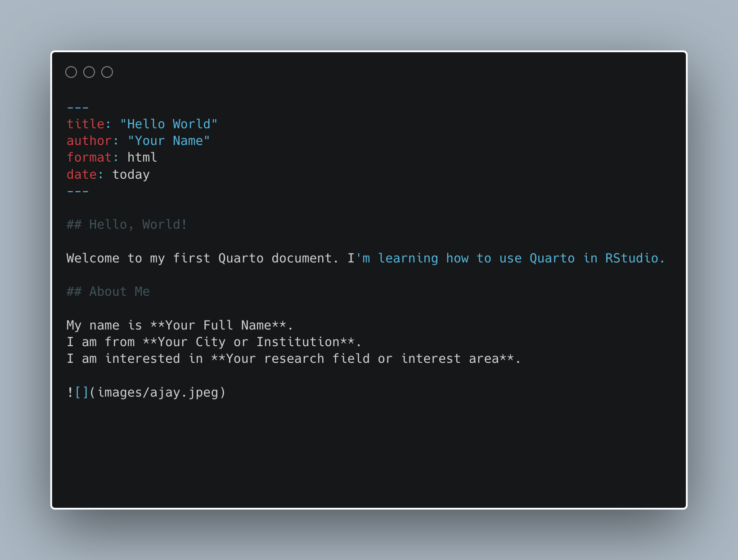This screenshot has height=560, width=738.
Task: Click the '## About Me' heading
Action: [x=108, y=292]
